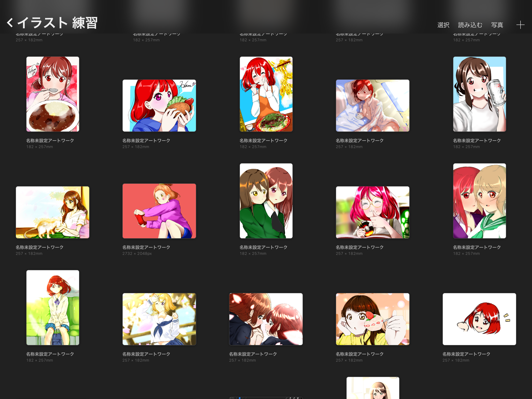
Task: Open artwork of girl eating curry
Action: [x=53, y=94]
